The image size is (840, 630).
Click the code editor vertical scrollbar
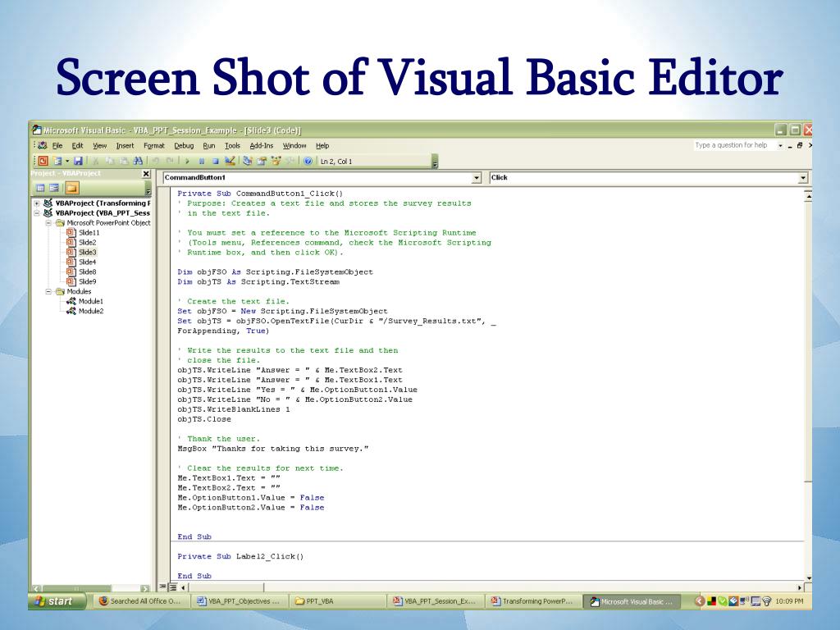click(x=808, y=386)
